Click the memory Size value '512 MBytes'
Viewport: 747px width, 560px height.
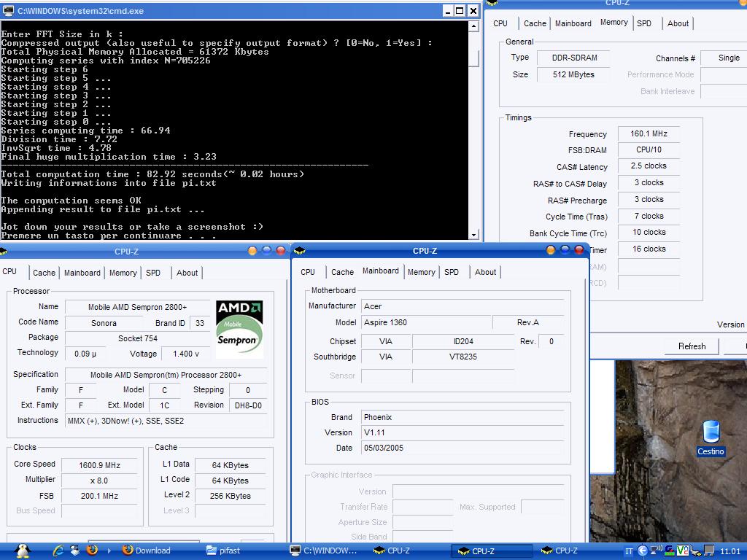(x=574, y=74)
